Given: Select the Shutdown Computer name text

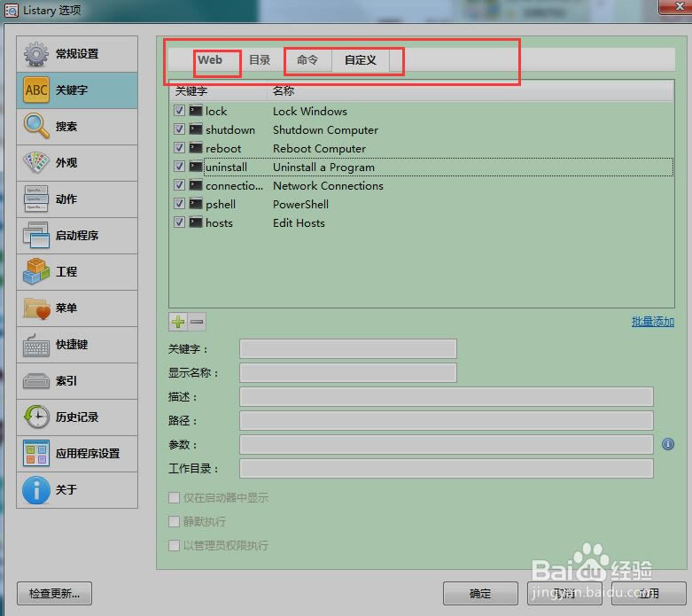Looking at the screenshot, I should point(325,129).
